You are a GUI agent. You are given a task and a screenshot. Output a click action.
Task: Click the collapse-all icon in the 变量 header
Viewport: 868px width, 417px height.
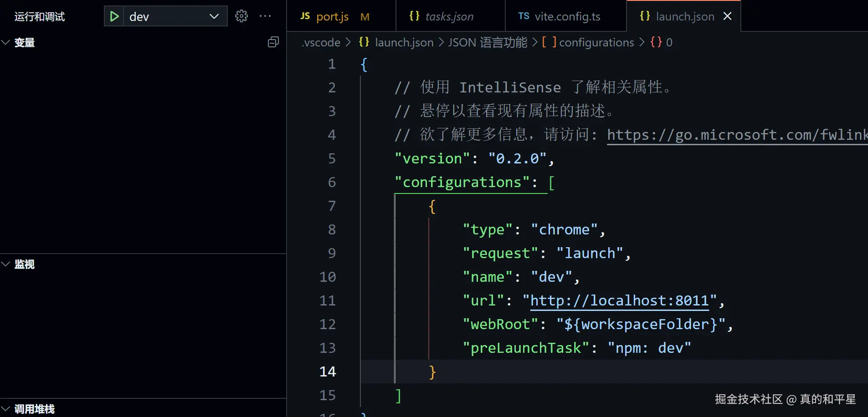coord(273,42)
